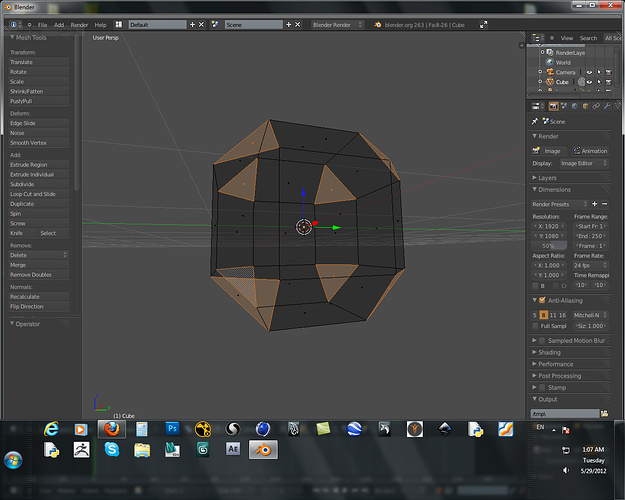This screenshot has height=500, width=625.
Task: Click the scene browse icon in header
Action: click(215, 25)
